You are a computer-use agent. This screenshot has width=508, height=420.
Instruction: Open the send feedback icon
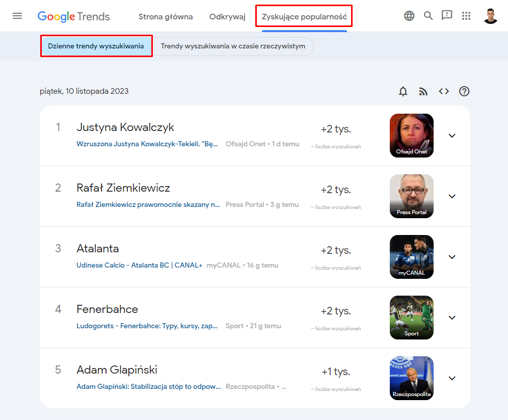tap(447, 16)
